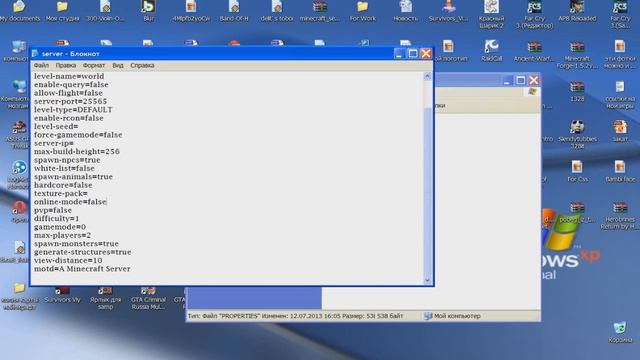Place cursor on server-port=25565 line
This screenshot has width=640, height=360.
point(70,101)
